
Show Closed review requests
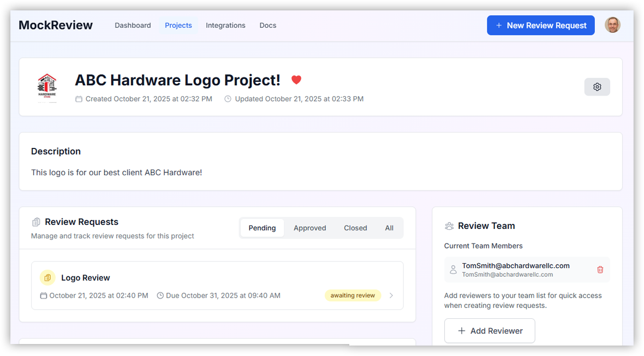(355, 228)
